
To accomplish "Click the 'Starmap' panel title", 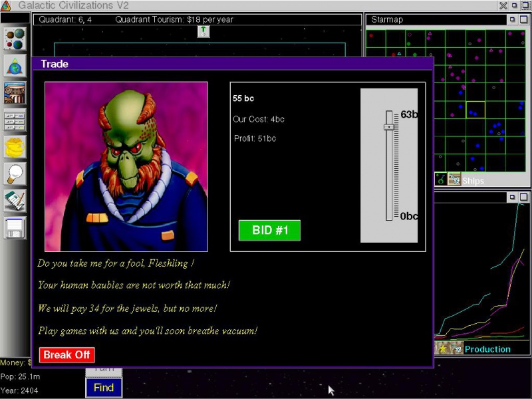I will click(x=387, y=20).
